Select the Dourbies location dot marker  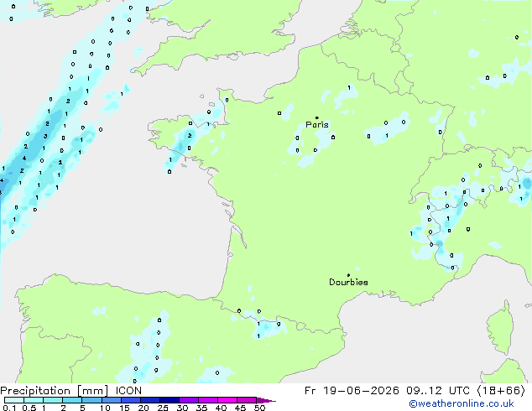pos(348,275)
